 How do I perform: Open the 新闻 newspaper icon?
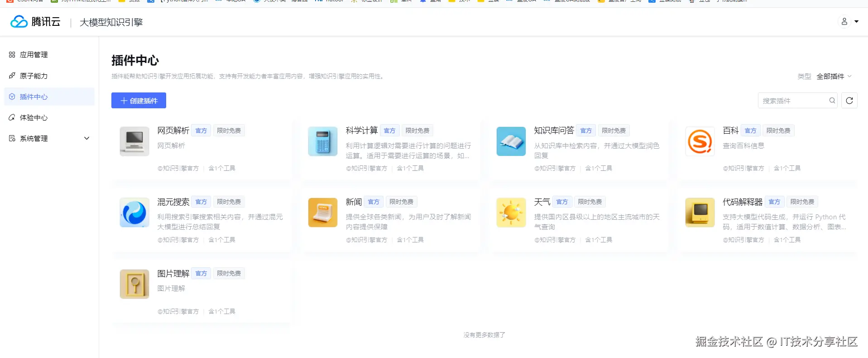coord(323,213)
